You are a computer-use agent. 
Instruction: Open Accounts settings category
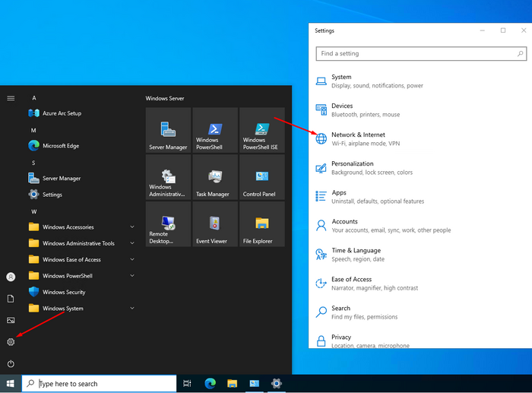420,225
